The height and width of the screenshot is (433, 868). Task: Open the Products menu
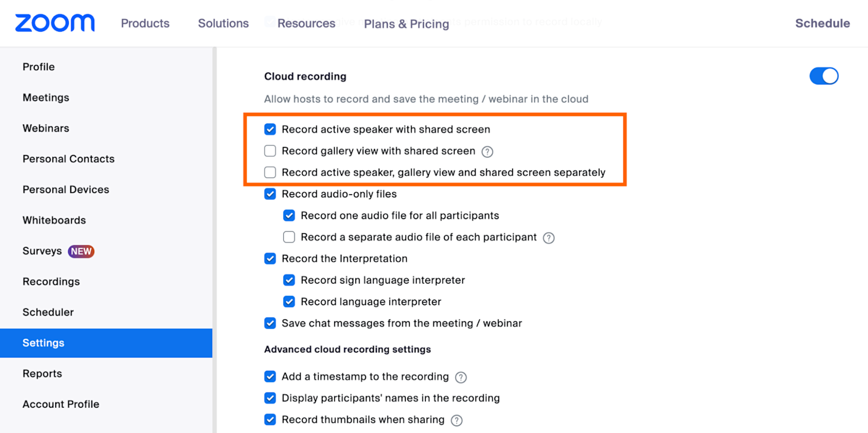point(145,24)
